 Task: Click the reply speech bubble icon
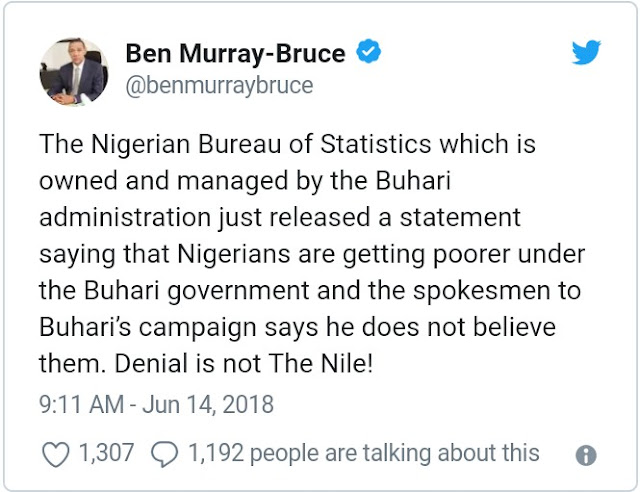[x=162, y=453]
